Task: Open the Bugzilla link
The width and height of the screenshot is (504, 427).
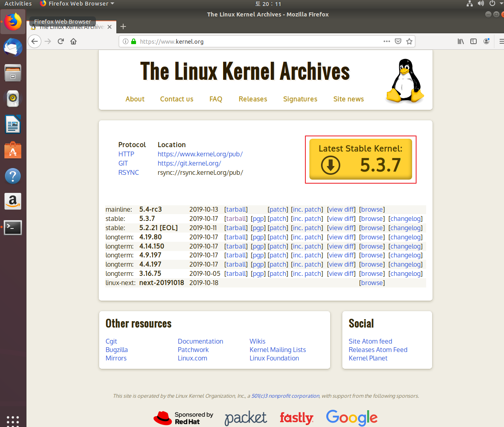Action: coord(116,350)
